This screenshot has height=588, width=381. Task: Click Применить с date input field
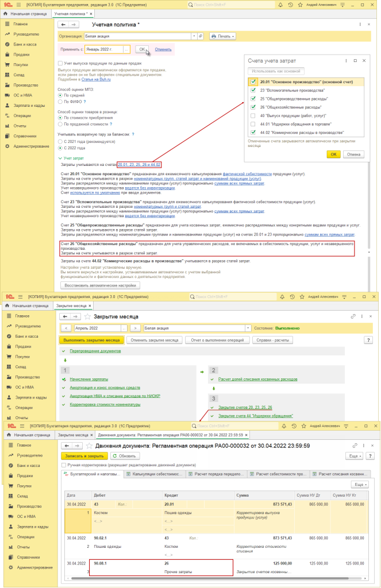[104, 49]
